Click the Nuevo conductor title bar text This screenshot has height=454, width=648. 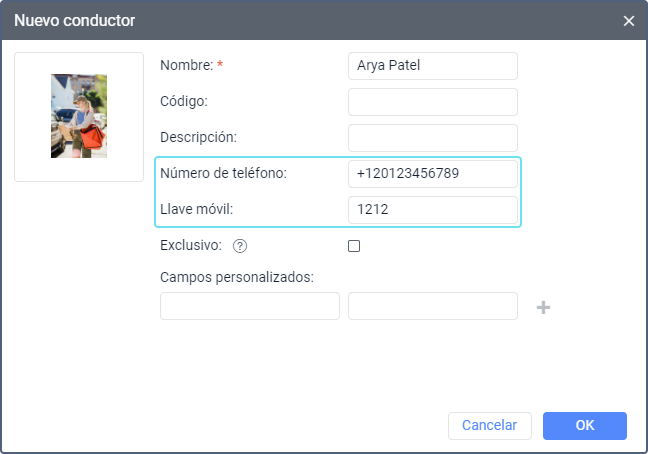[x=75, y=20]
